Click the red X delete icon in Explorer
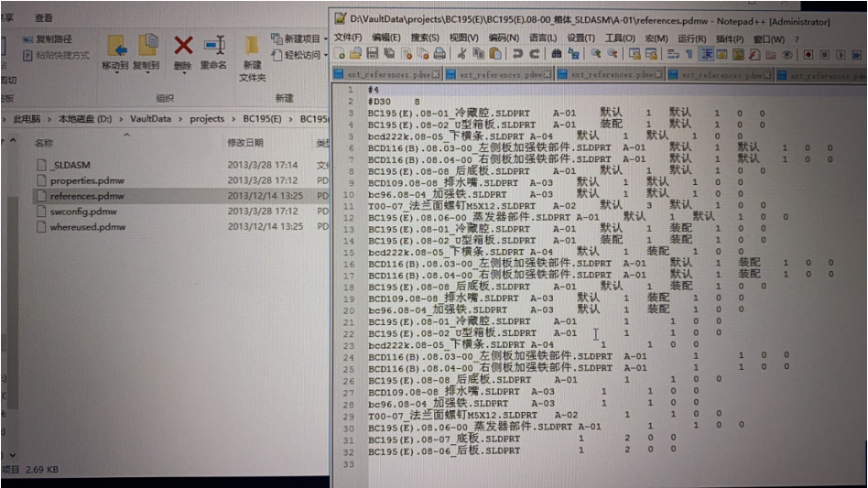This screenshot has height=488, width=868. point(183,46)
